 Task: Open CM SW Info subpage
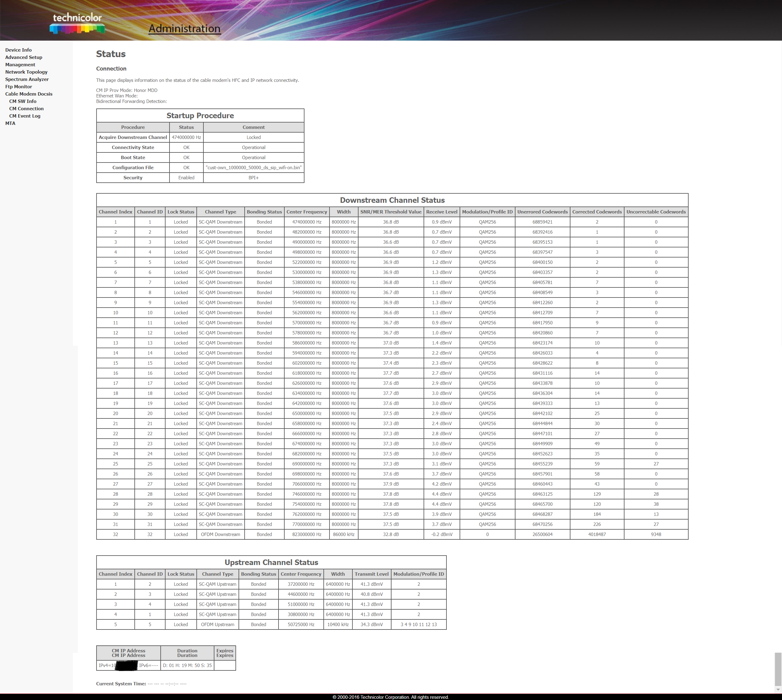[x=23, y=101]
